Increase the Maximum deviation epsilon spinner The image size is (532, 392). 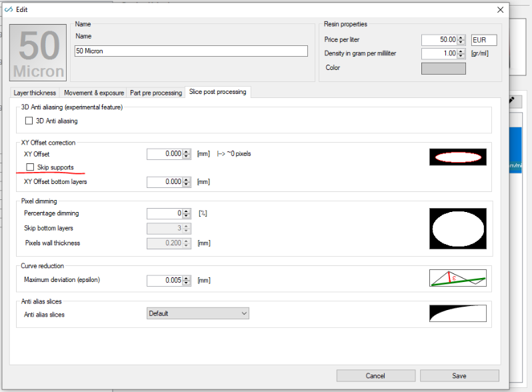click(x=186, y=278)
